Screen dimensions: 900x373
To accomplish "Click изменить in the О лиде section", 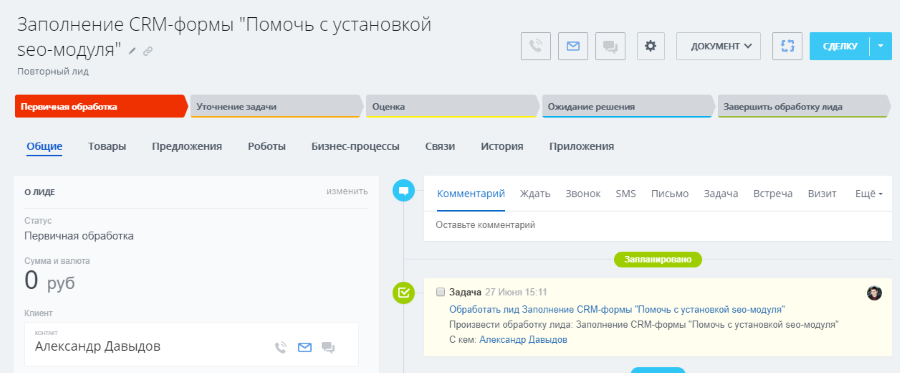I will pyautogui.click(x=347, y=191).
